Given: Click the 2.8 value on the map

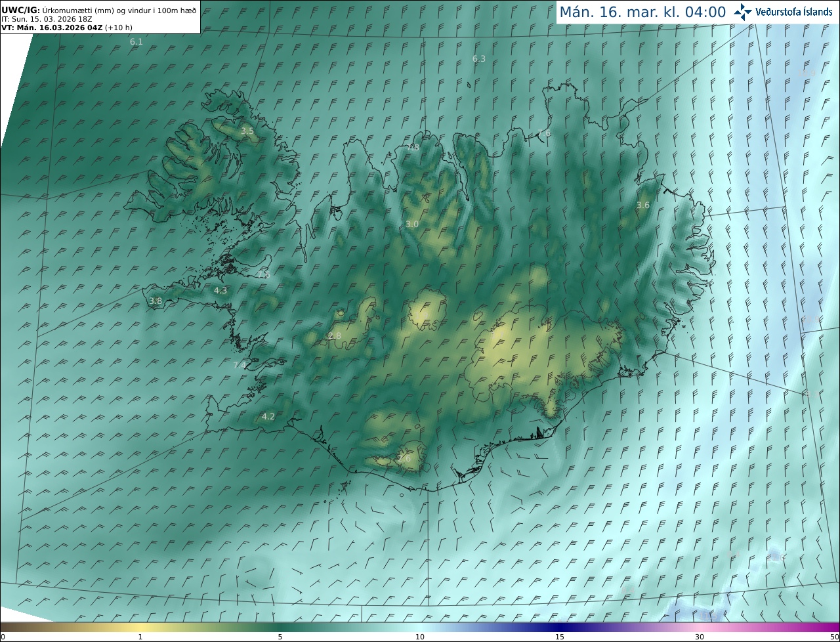Looking at the screenshot, I should (335, 335).
